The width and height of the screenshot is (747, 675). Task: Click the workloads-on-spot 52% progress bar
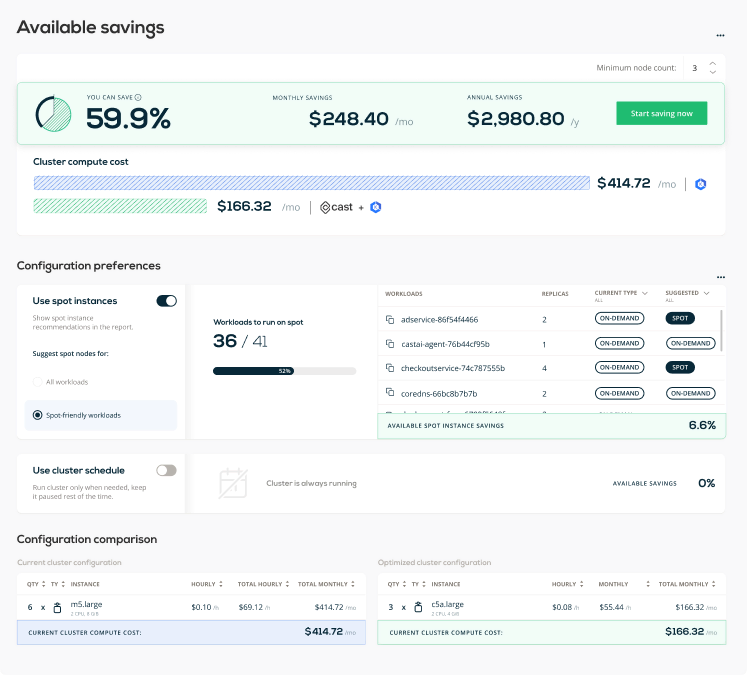[284, 371]
